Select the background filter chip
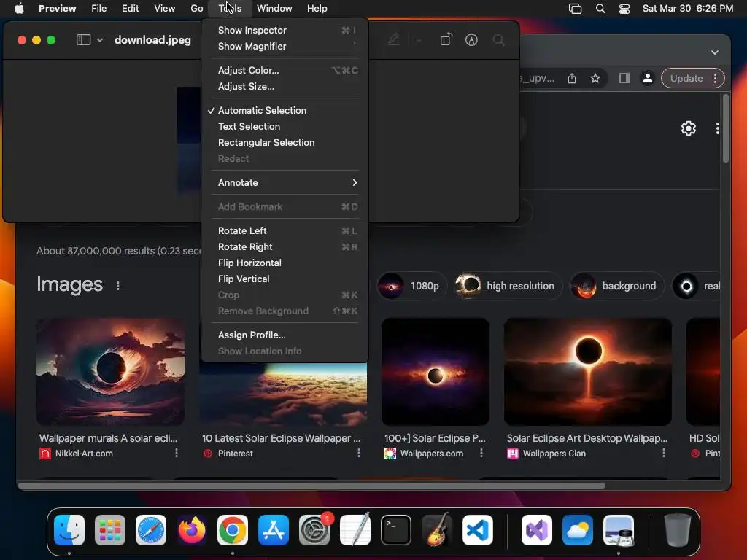The height and width of the screenshot is (560, 747). pos(616,286)
